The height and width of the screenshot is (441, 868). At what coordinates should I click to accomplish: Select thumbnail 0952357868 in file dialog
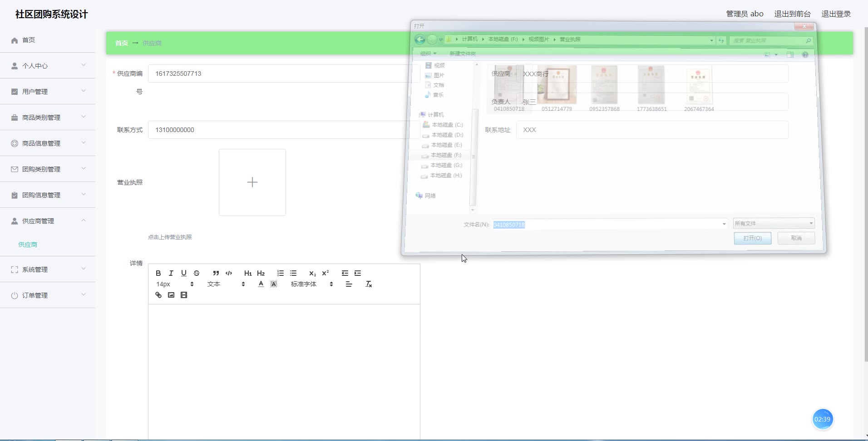click(x=604, y=88)
